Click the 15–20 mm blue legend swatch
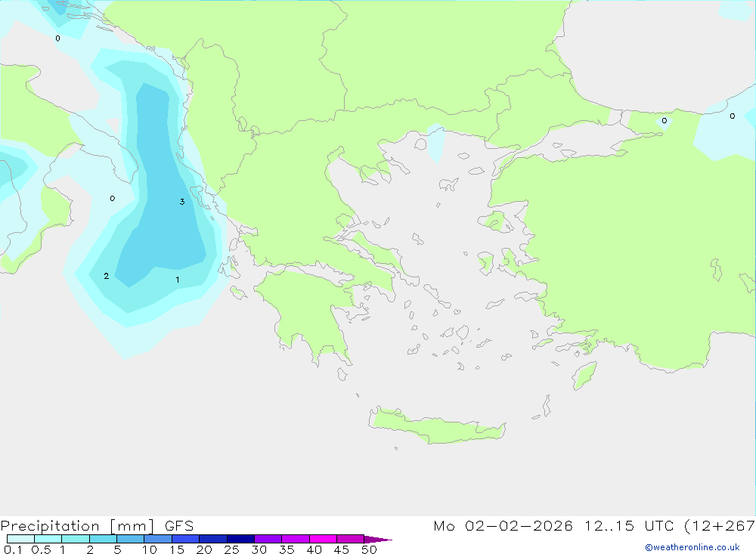This screenshot has height=554, width=756. [186, 539]
